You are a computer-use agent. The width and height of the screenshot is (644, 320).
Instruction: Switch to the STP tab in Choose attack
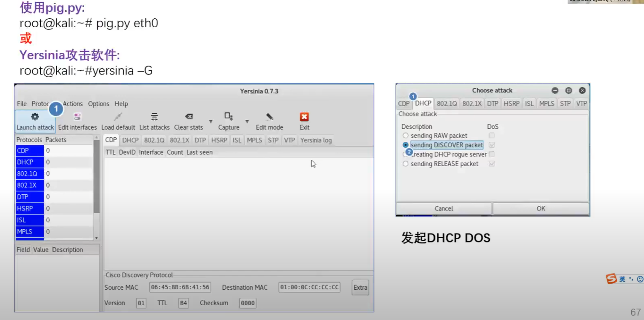[x=565, y=103]
